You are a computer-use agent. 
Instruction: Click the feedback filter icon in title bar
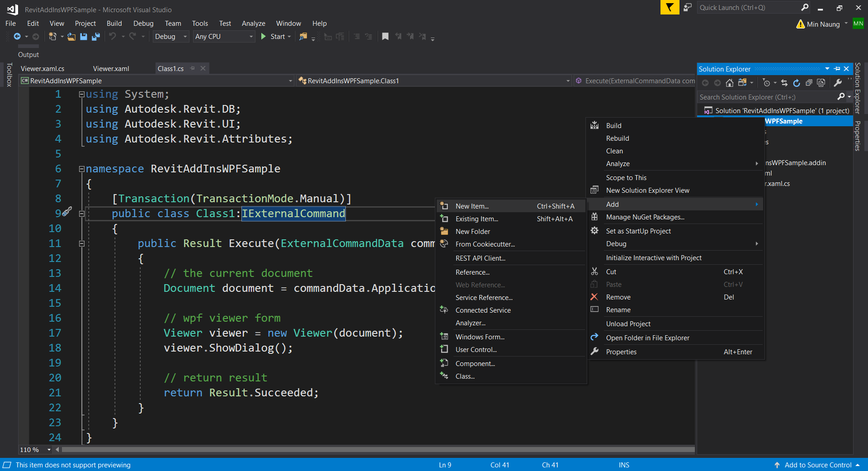(x=670, y=8)
